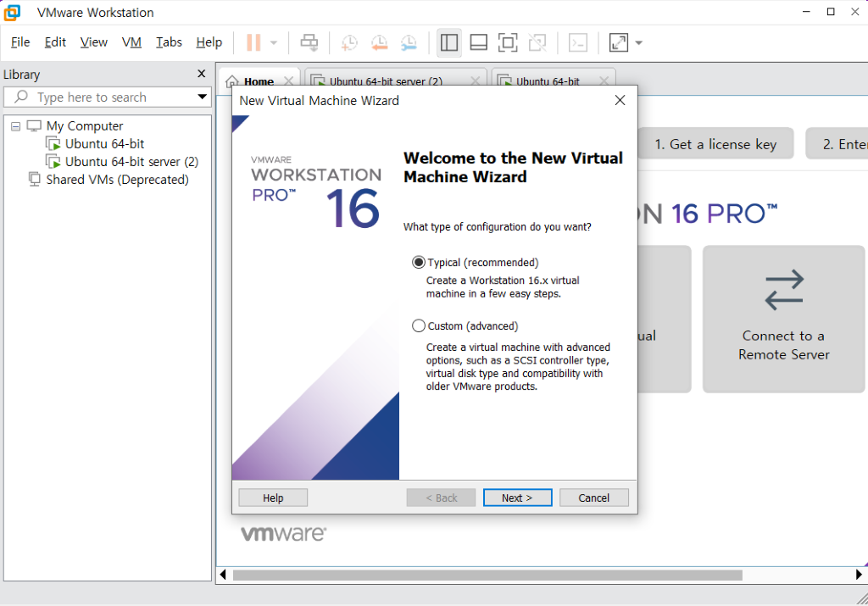Select Ubuntu 64-bit in library tree
868x606 pixels.
coord(104,144)
